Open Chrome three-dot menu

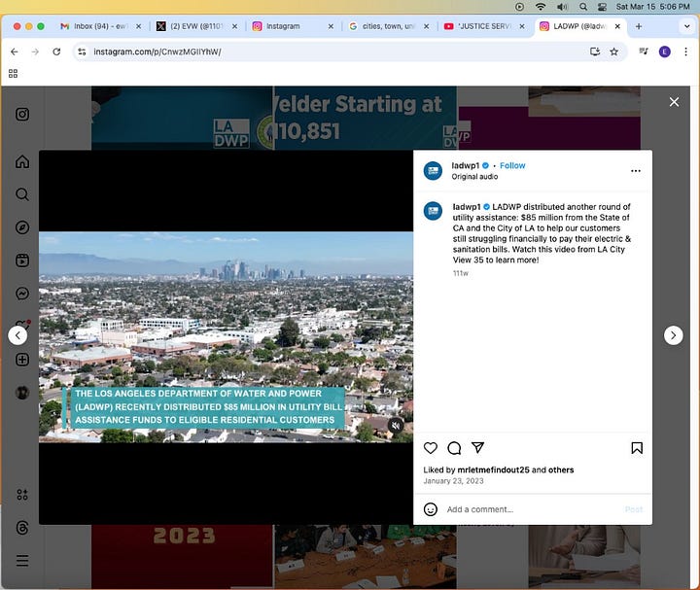point(685,52)
